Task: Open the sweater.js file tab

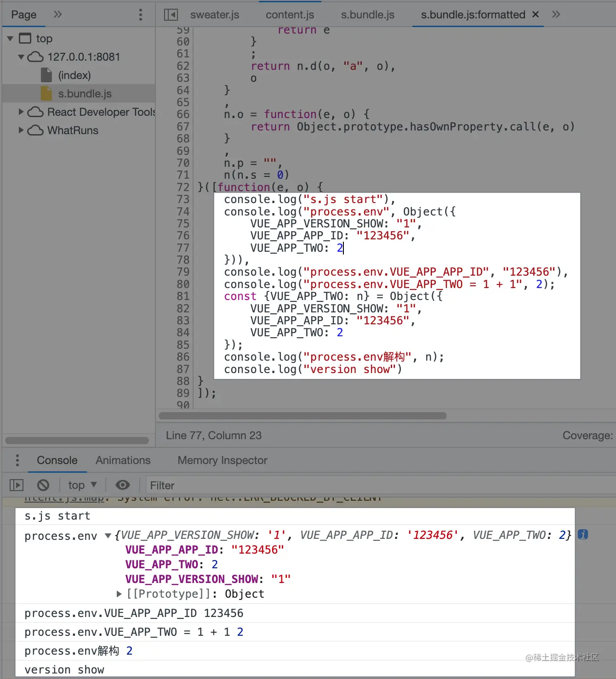Action: 215,15
